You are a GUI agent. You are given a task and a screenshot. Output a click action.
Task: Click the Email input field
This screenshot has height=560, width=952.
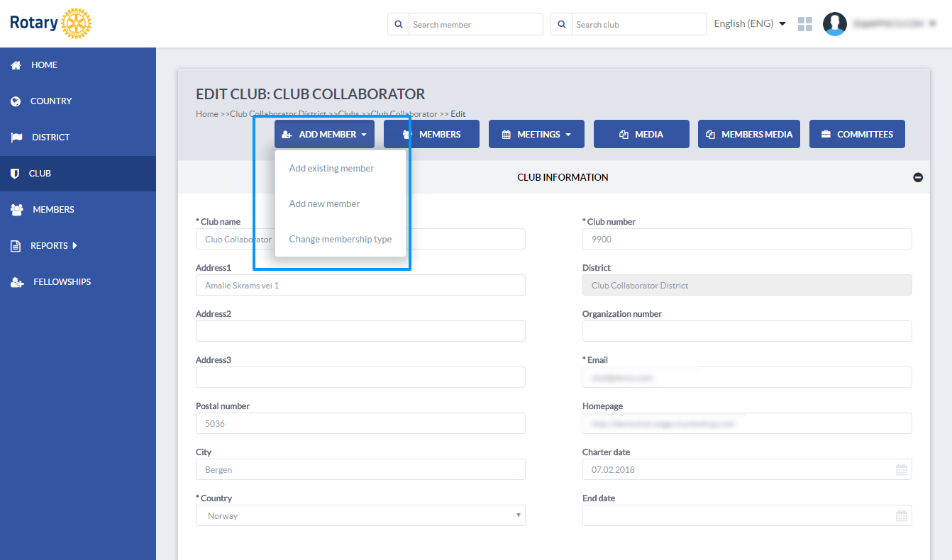(x=747, y=377)
